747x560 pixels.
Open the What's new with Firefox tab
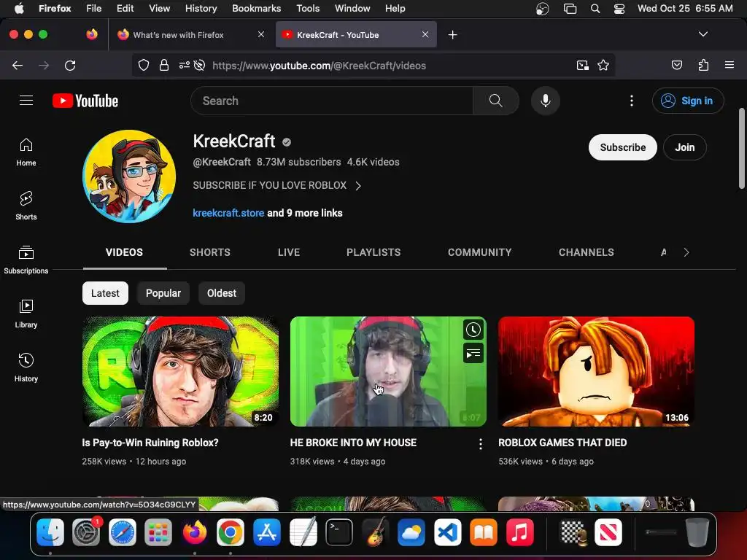190,35
